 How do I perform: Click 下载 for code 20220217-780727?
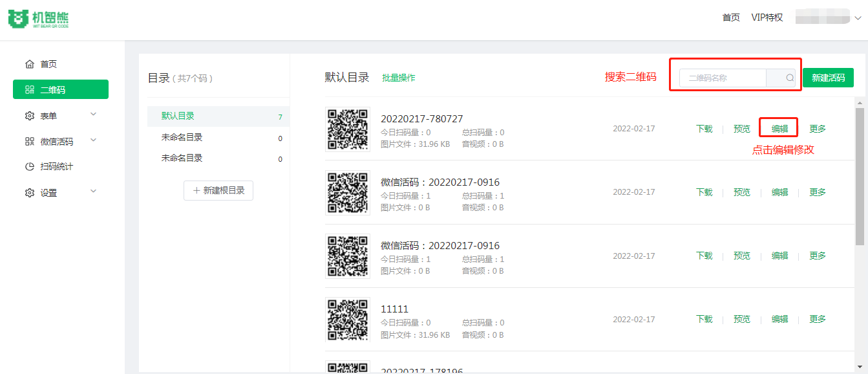(704, 129)
